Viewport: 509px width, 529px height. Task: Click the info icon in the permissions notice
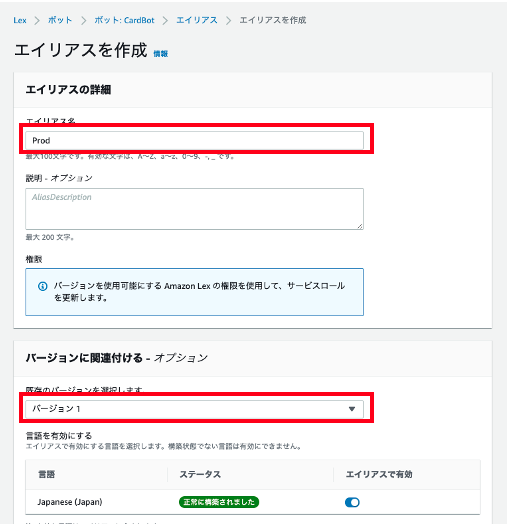pyautogui.click(x=43, y=286)
